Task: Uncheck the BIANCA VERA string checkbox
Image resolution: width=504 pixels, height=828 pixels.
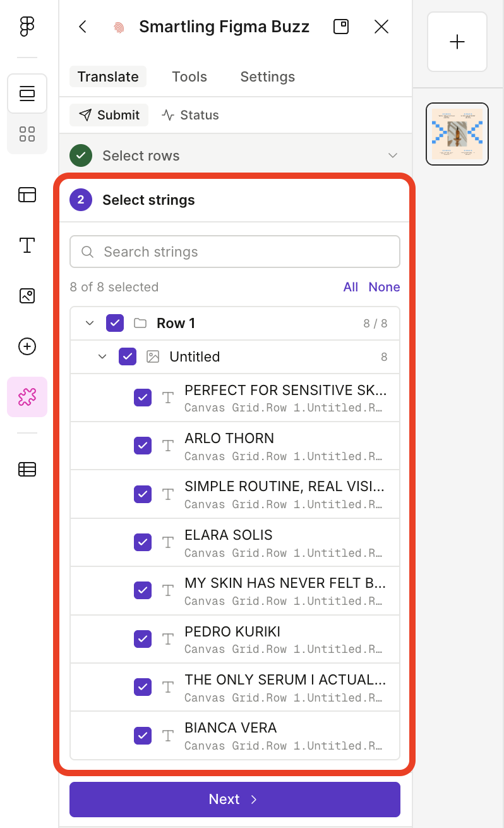Action: (x=143, y=735)
